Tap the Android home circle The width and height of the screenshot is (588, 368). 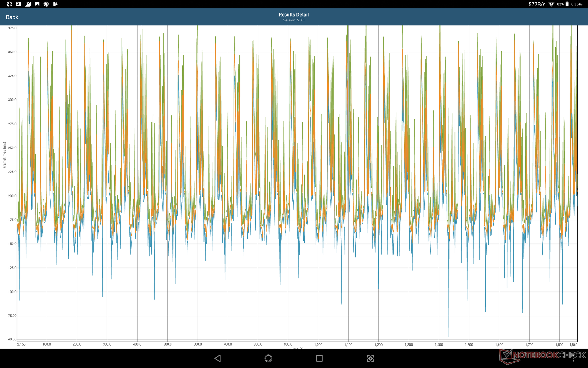tap(268, 358)
